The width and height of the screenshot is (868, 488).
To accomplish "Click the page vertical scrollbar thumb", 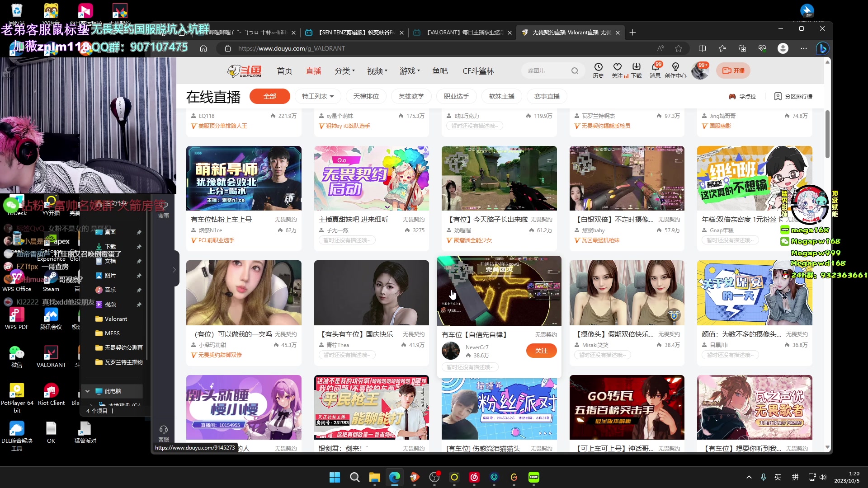I will point(827,134).
